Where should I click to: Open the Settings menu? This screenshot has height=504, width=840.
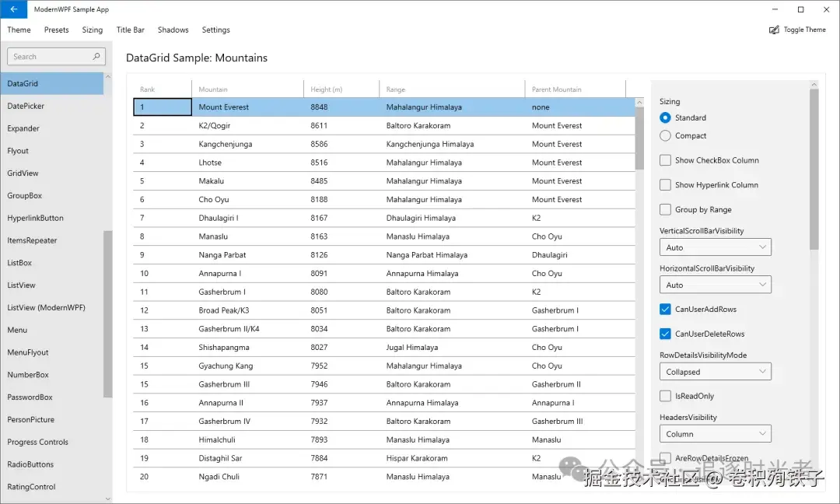(216, 30)
